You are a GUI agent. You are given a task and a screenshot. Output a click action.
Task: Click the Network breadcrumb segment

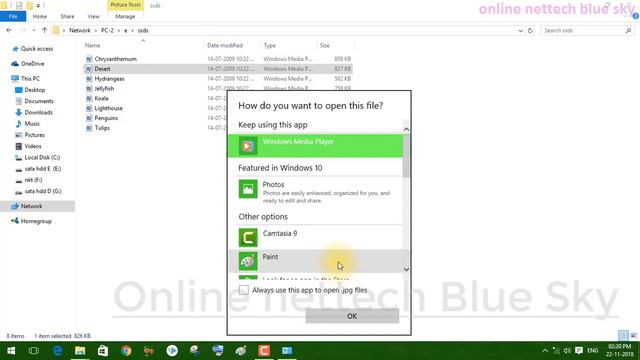[80, 31]
